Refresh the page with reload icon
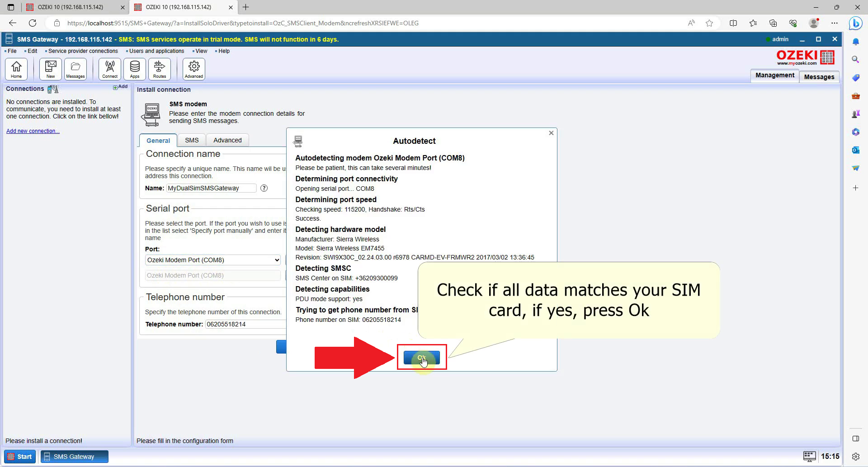 click(x=33, y=23)
